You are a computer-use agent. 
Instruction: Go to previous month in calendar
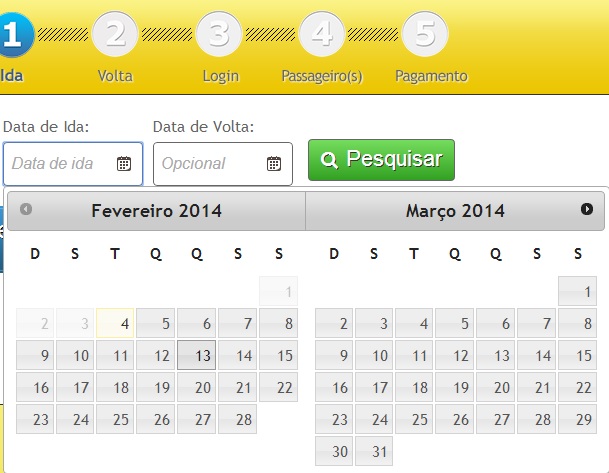tap(26, 209)
